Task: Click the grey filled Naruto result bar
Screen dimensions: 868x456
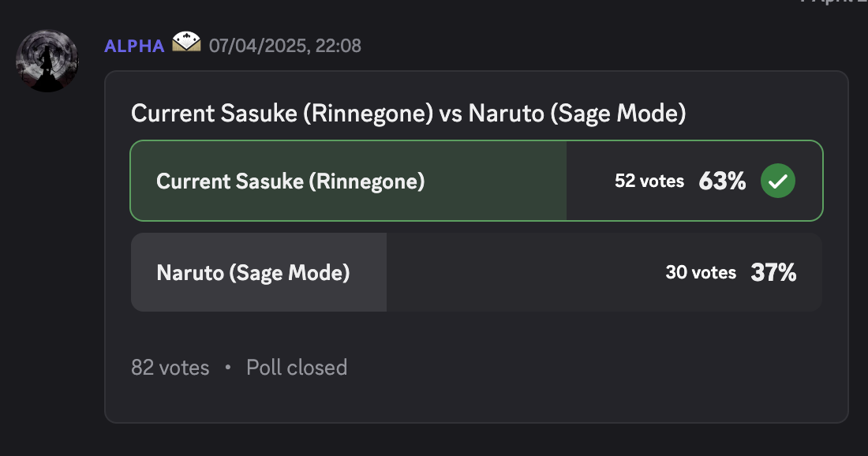Action: (x=259, y=272)
